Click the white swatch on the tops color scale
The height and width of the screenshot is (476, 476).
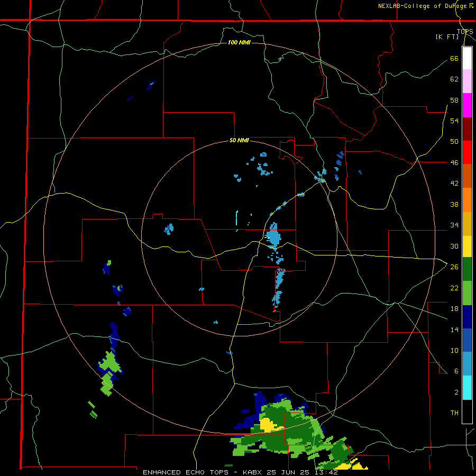tap(467, 58)
